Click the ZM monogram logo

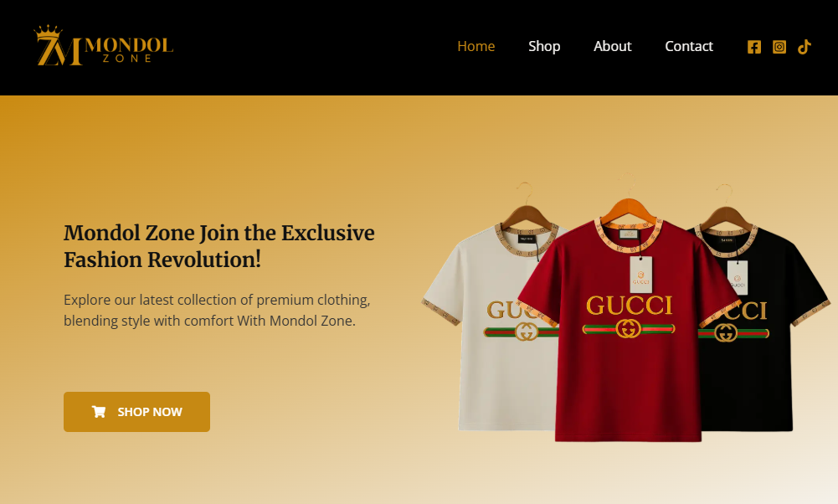tap(59, 45)
